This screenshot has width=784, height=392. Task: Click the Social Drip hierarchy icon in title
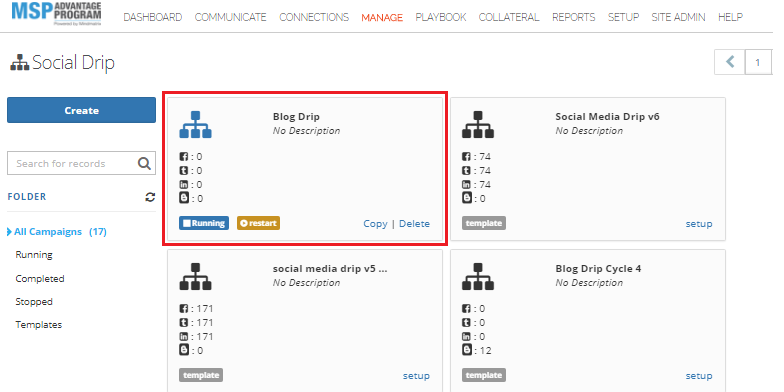[20, 63]
